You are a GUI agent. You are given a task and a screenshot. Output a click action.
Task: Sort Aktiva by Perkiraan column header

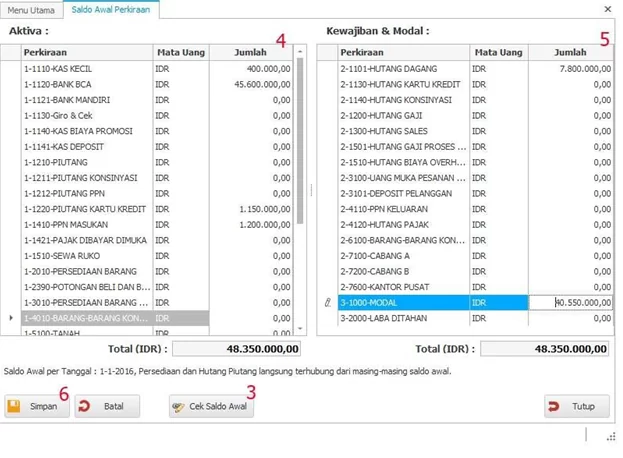(85, 51)
